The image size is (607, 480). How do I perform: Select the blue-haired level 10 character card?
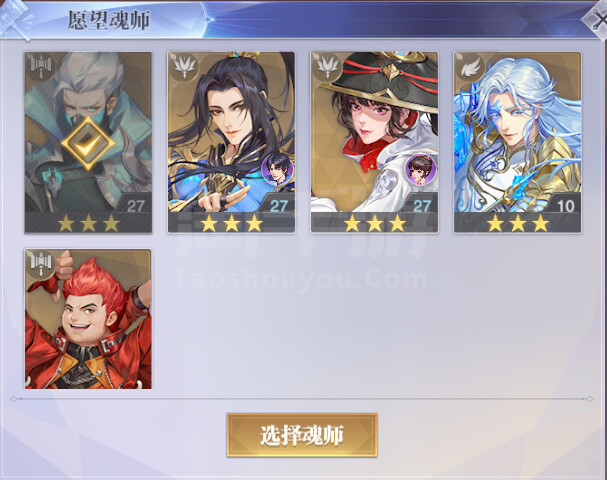(x=517, y=142)
